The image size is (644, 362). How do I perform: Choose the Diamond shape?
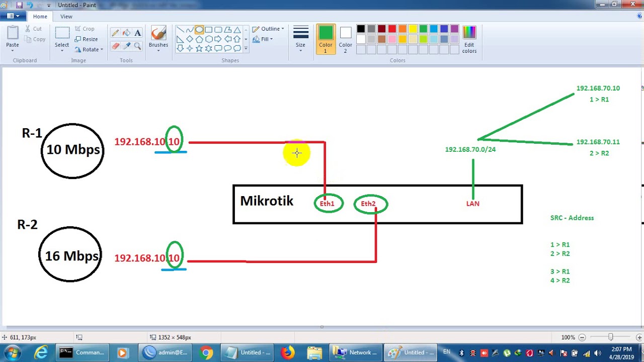tap(190, 39)
